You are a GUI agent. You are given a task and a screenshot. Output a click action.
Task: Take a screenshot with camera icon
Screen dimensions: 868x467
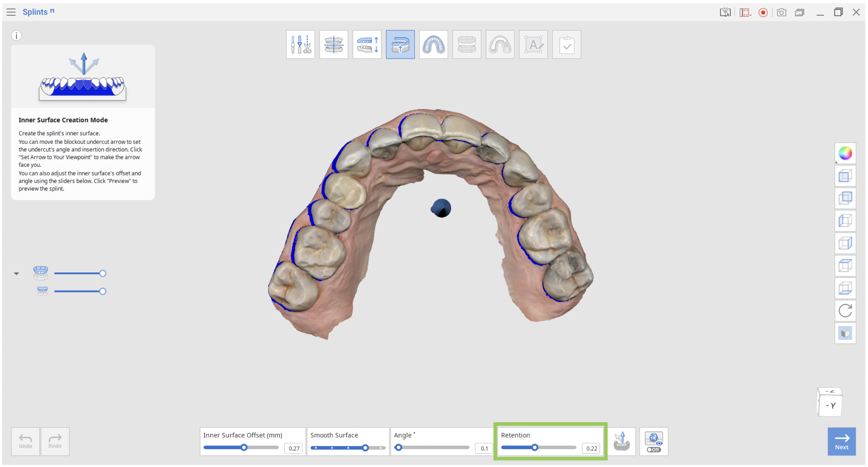[781, 12]
